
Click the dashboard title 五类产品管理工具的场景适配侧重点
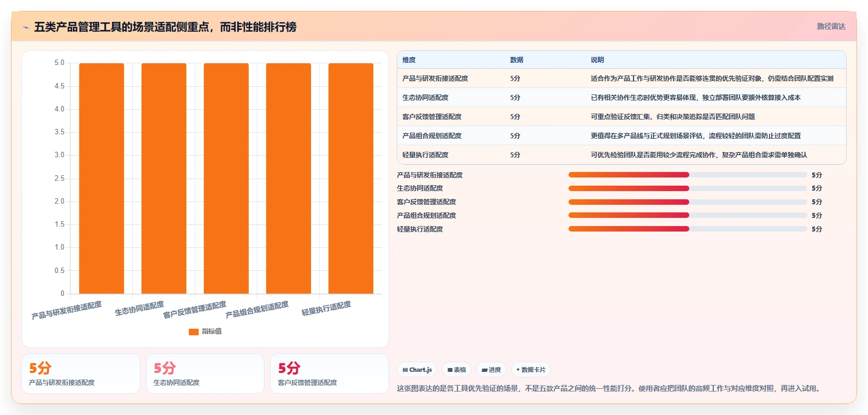click(165, 27)
